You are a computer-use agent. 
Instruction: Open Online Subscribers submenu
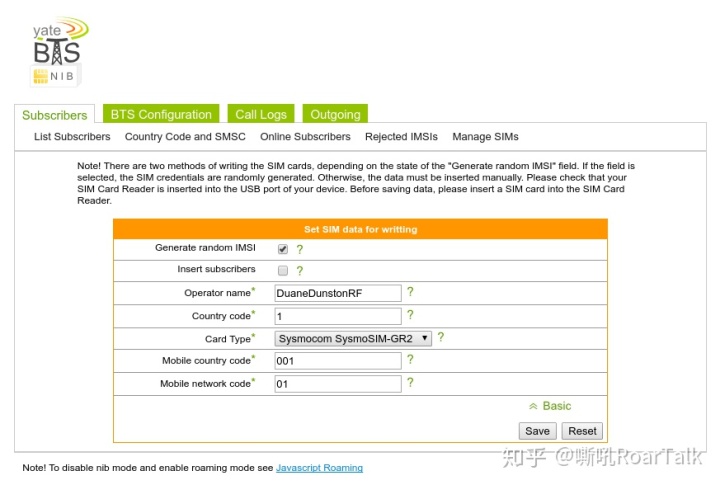305,137
